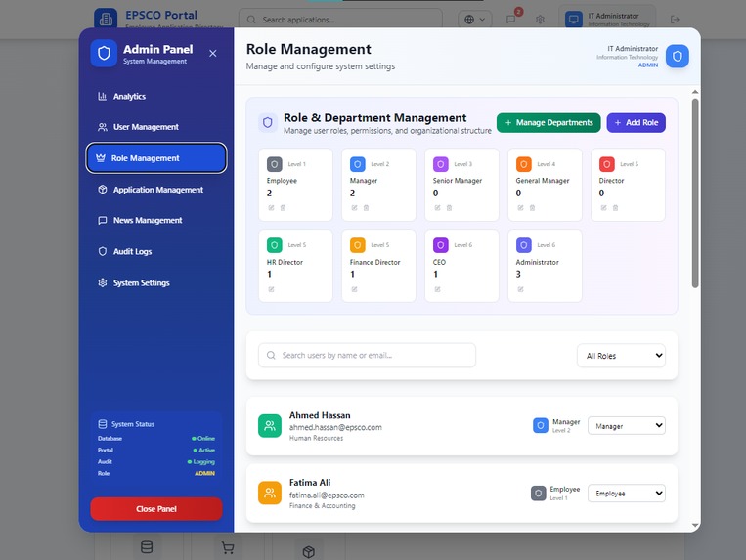Click the Search applications field
Viewport: 746px width, 560px height.
(340, 20)
